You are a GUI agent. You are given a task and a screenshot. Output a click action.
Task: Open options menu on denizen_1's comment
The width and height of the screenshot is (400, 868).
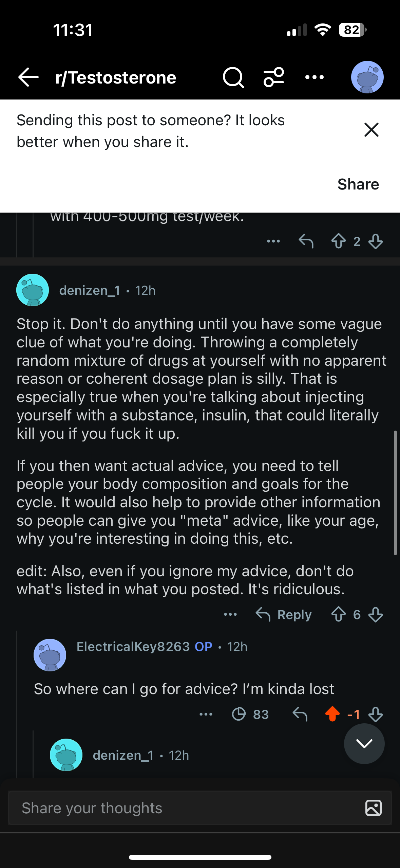[x=230, y=615]
